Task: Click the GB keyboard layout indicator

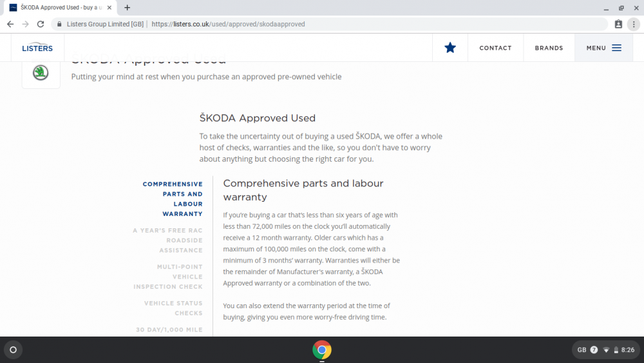Action: [x=582, y=350]
